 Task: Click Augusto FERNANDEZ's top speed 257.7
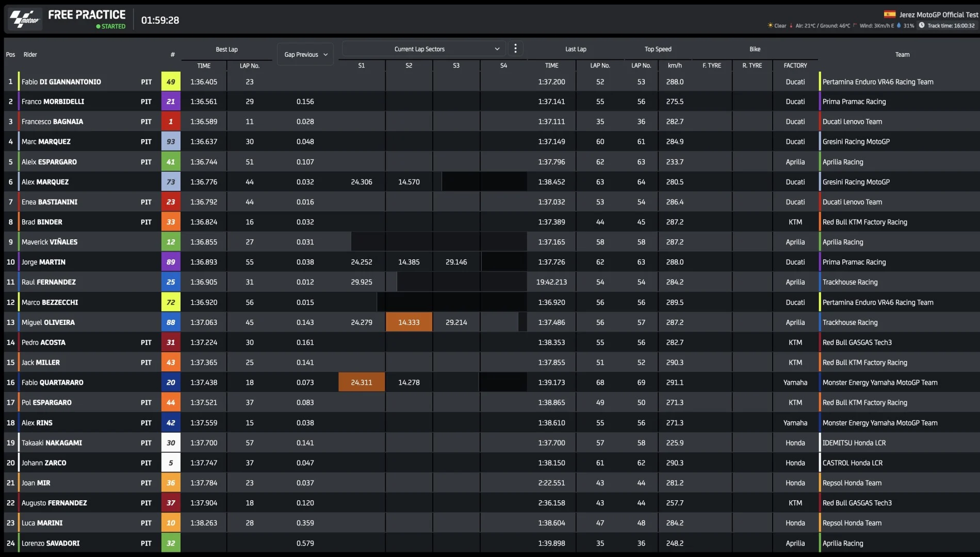[x=675, y=503]
